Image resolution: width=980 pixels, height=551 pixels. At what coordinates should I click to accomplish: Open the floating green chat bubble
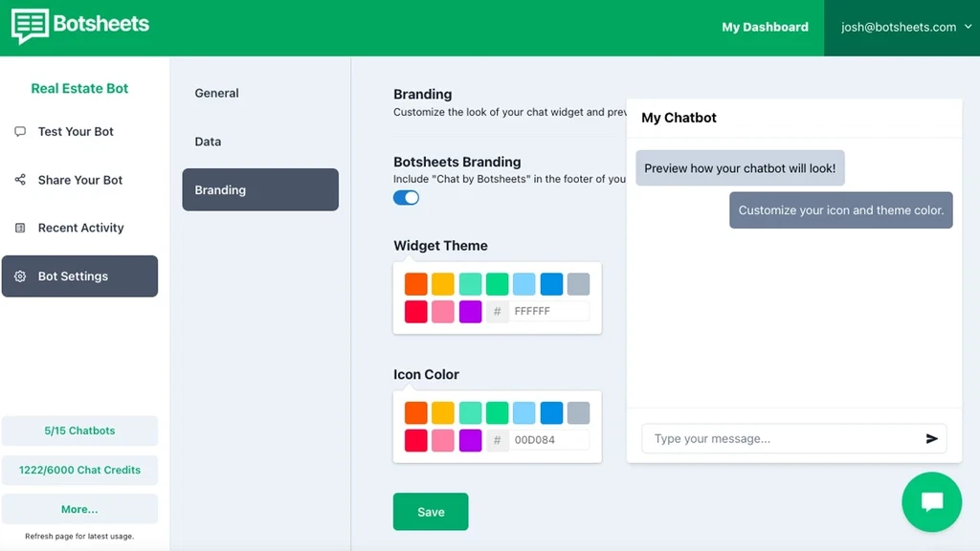coord(931,502)
